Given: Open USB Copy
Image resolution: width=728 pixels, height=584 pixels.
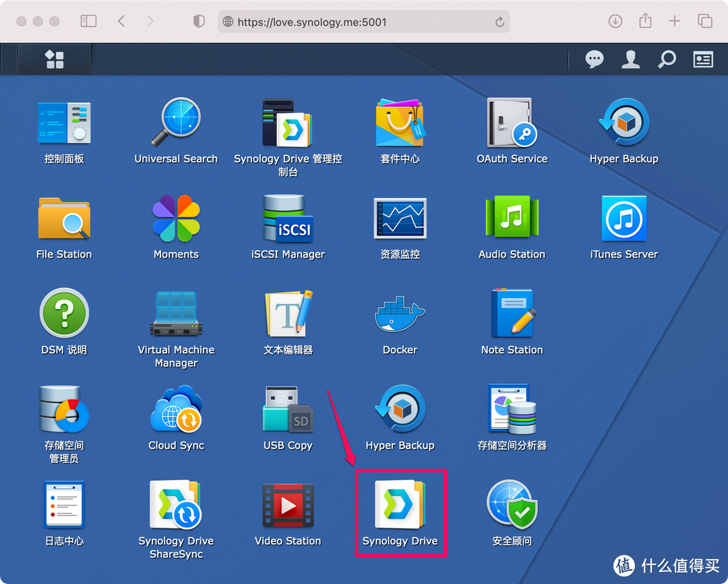Looking at the screenshot, I should 288,409.
